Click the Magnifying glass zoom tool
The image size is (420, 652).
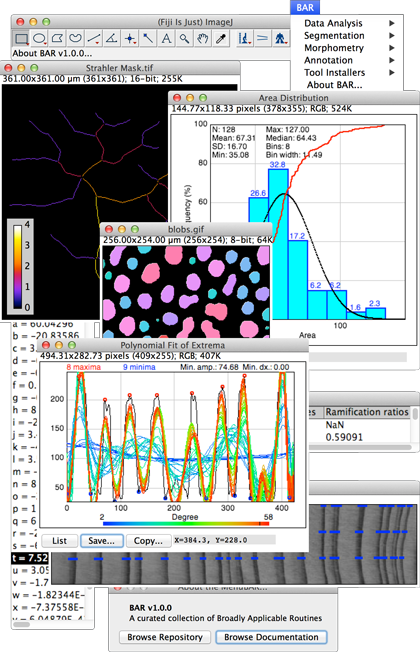[184, 39]
